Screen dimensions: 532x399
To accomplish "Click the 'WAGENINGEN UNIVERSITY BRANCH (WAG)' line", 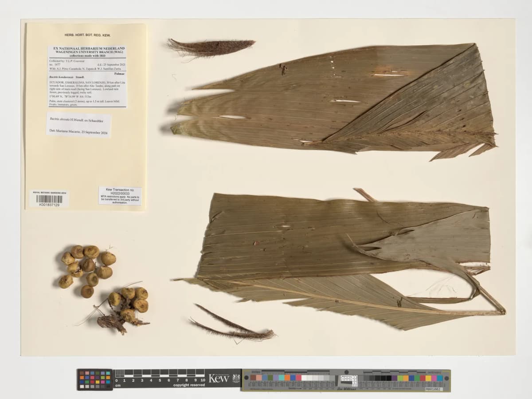I will point(89,51).
